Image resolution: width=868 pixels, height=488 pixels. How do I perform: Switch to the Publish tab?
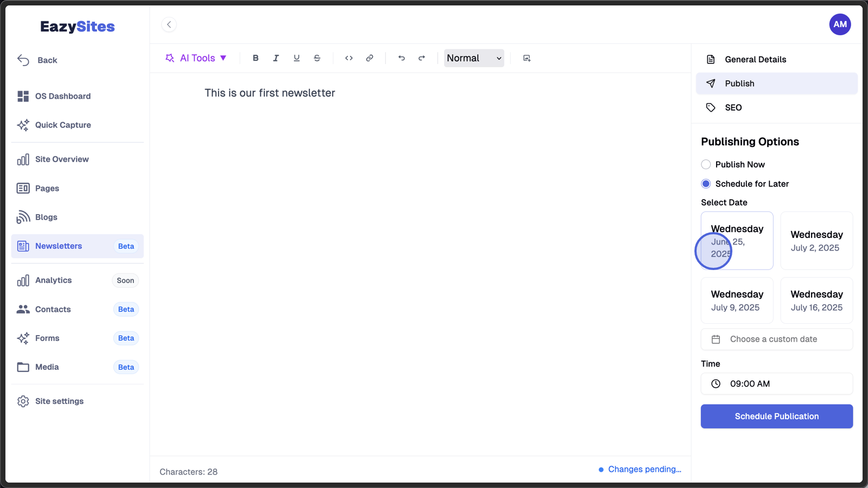click(777, 84)
